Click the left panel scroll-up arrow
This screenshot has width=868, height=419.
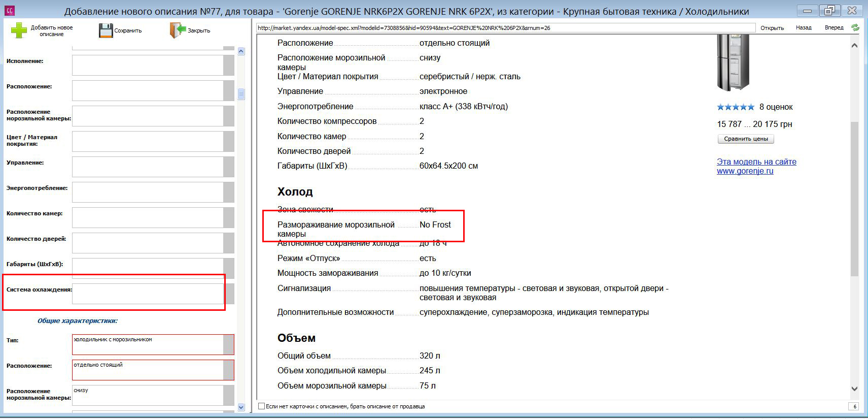pyautogui.click(x=241, y=51)
